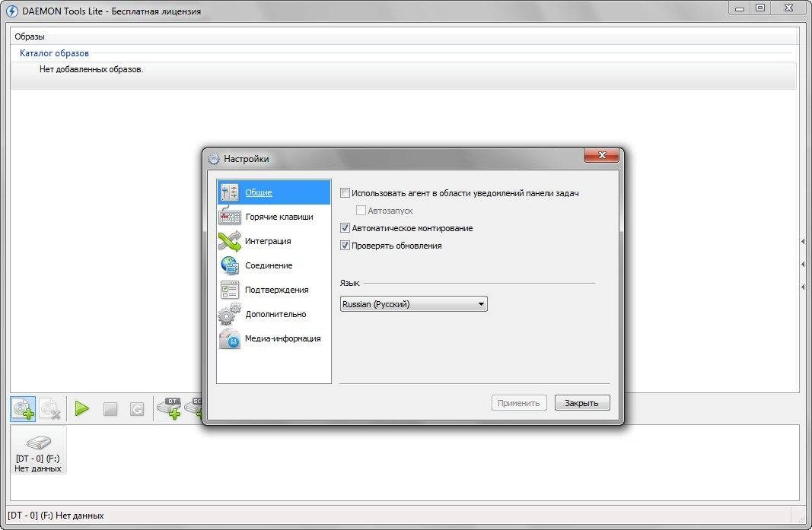Click the green Mount play icon
This screenshot has width=812, height=530.
click(x=82, y=409)
